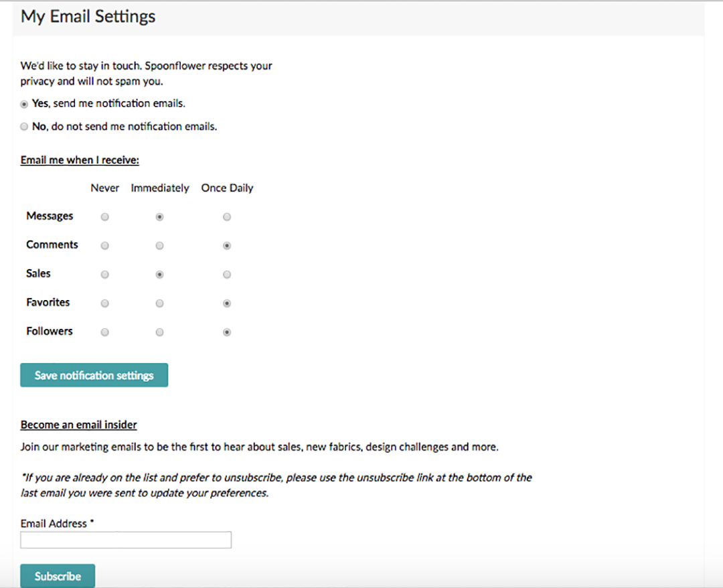Set Favorites to Once Daily

point(227,303)
